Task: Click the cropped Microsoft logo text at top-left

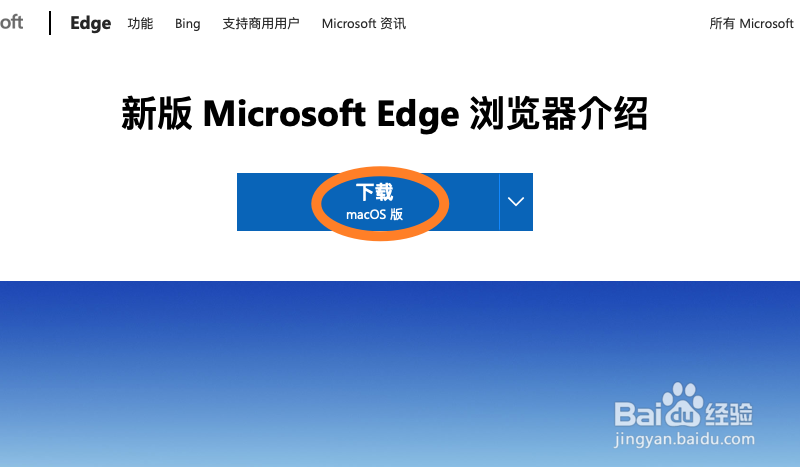Action: click(x=11, y=22)
